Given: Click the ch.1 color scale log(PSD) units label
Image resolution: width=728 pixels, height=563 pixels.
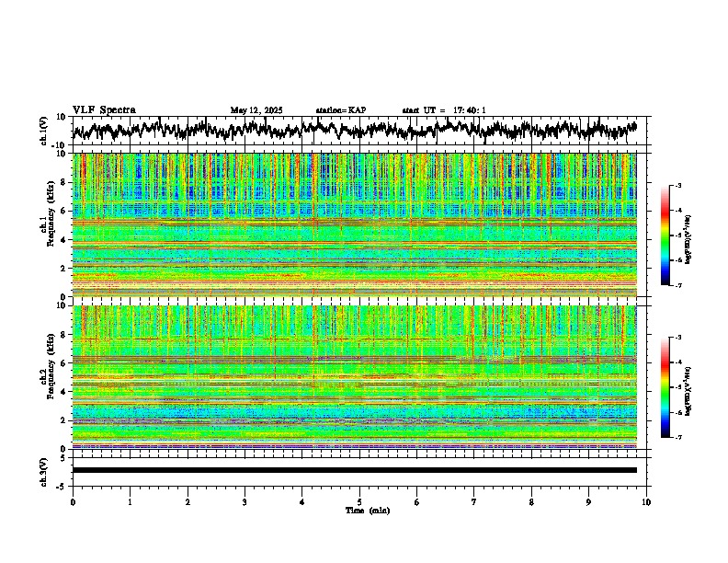Looking at the screenshot, I should coord(688,239).
